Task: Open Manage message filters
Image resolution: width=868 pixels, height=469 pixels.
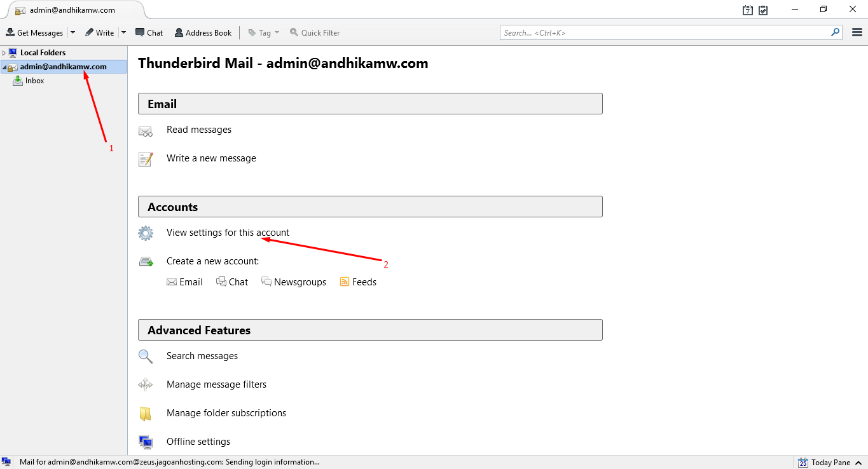Action: (216, 384)
